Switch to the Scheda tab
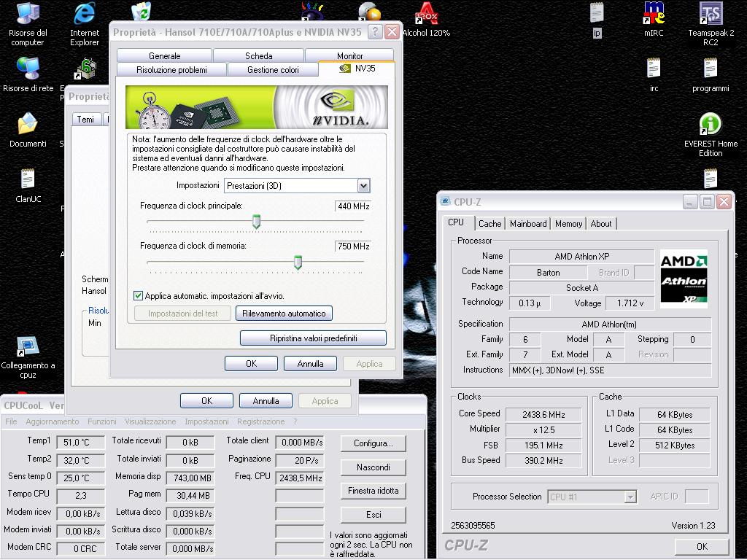 [x=259, y=55]
